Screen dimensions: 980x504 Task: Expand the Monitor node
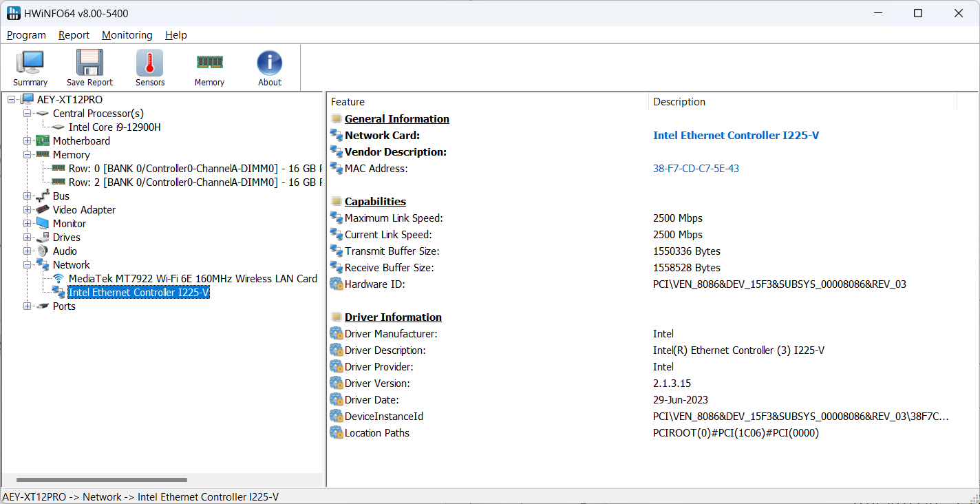pyautogui.click(x=27, y=224)
